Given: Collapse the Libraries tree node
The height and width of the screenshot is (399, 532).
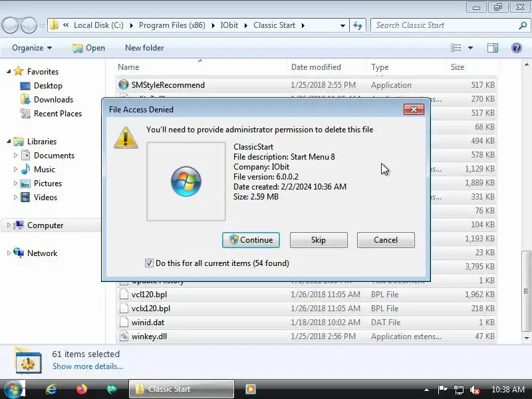Looking at the screenshot, I should 9,141.
